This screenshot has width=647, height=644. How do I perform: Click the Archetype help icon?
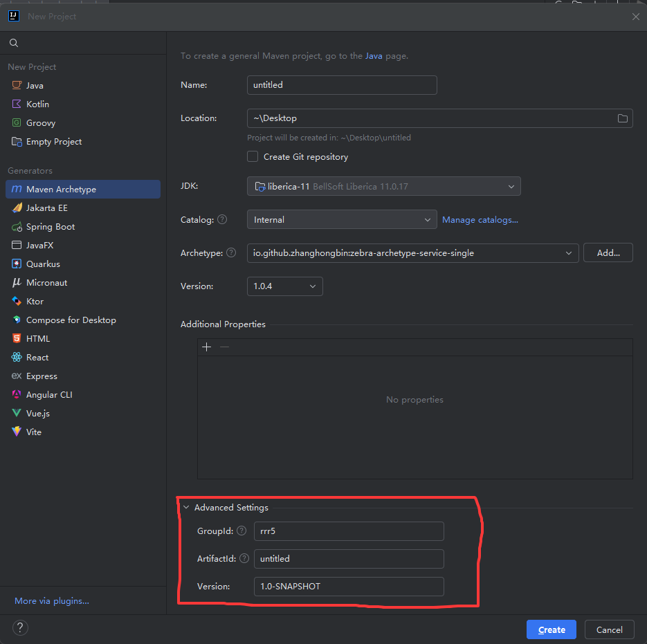click(232, 252)
